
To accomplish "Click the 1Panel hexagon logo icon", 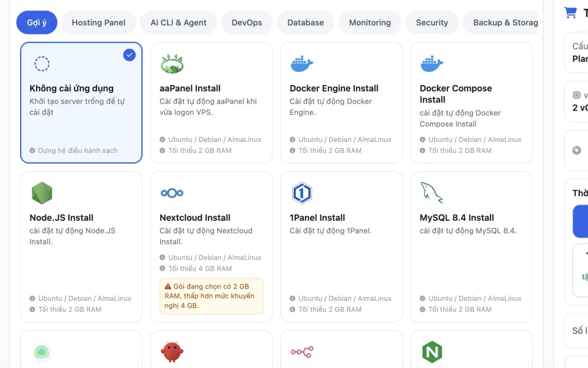I will click(x=302, y=193).
